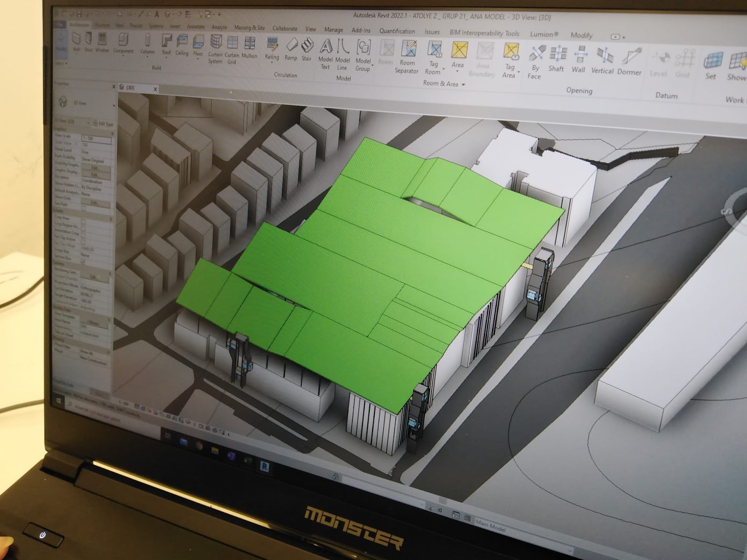Close the Properties palette
The height and width of the screenshot is (560, 747).
pos(113,87)
